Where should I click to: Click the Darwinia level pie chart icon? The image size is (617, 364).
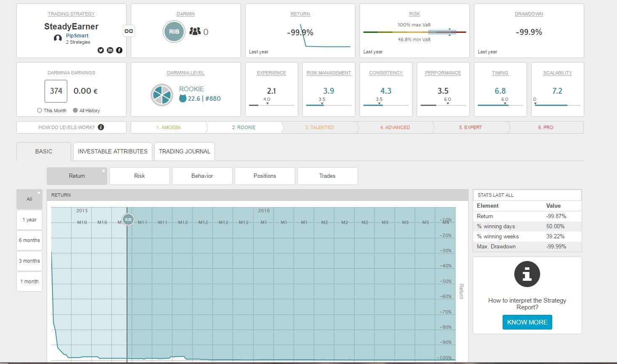162,95
